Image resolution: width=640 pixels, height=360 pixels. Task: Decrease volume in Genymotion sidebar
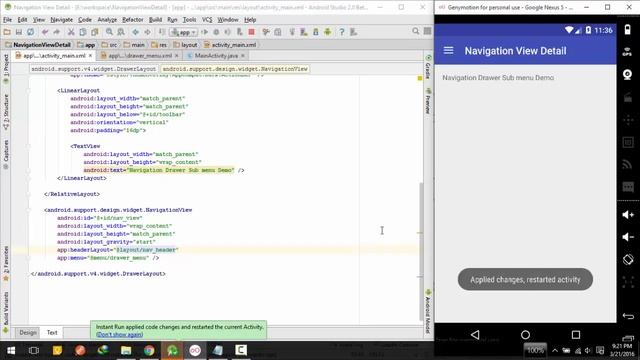click(628, 237)
